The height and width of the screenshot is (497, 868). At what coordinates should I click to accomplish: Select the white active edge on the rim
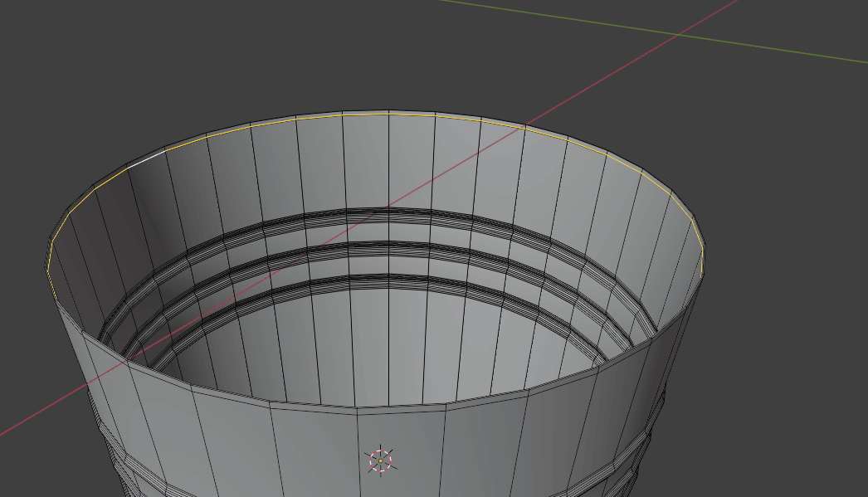click(145, 159)
